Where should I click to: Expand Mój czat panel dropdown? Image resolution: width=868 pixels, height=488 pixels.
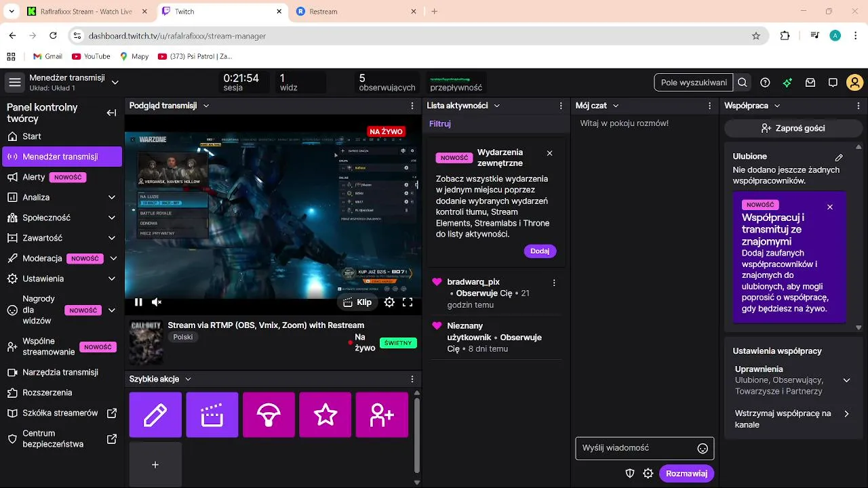pos(615,106)
